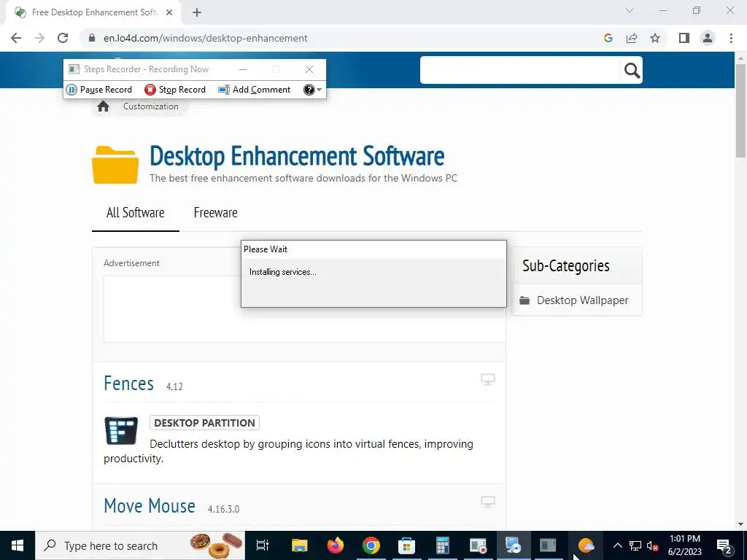Image resolution: width=747 pixels, height=560 pixels.
Task: Open the Customization breadcrumb link
Action: point(150,106)
